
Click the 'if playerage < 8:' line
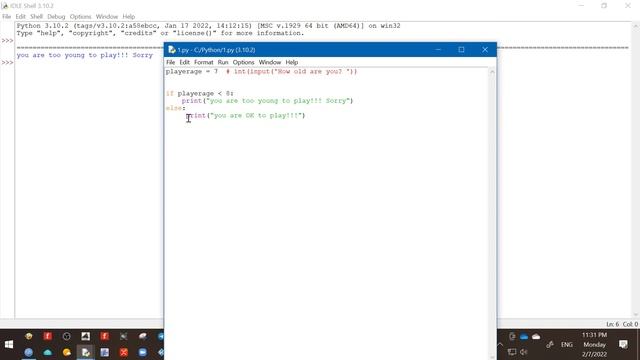coord(200,93)
